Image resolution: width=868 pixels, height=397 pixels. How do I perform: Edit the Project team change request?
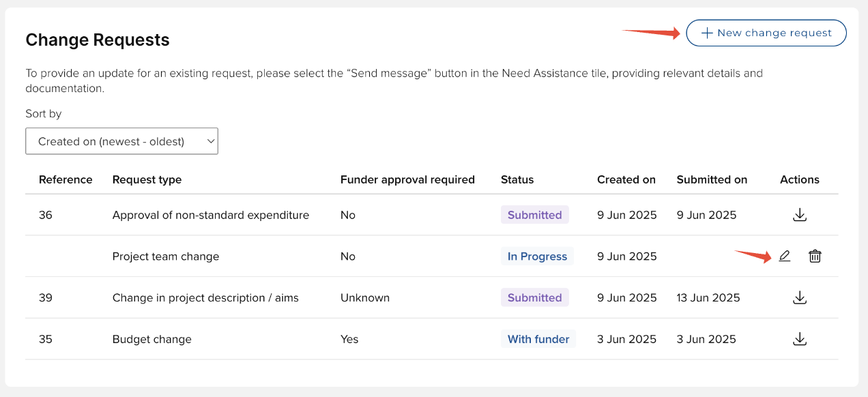785,256
